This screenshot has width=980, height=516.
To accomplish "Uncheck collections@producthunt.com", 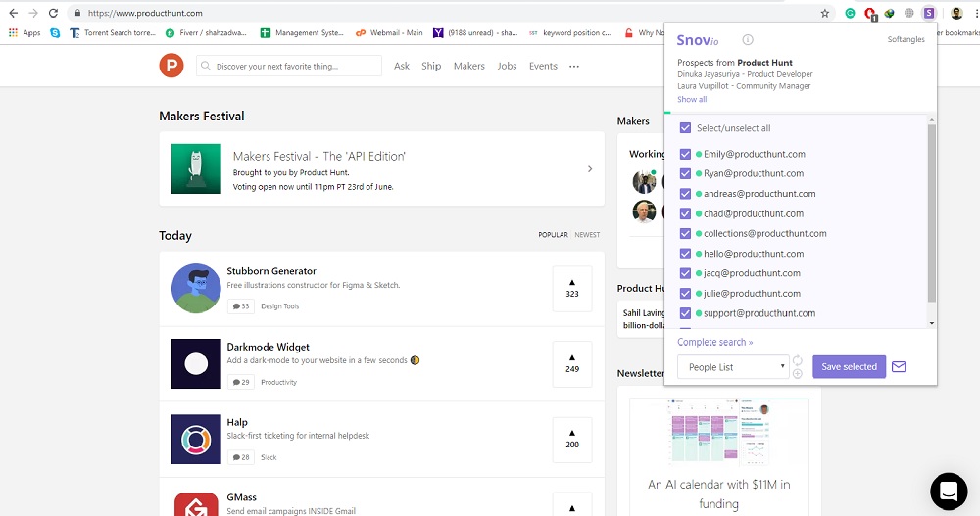I will [x=685, y=234].
